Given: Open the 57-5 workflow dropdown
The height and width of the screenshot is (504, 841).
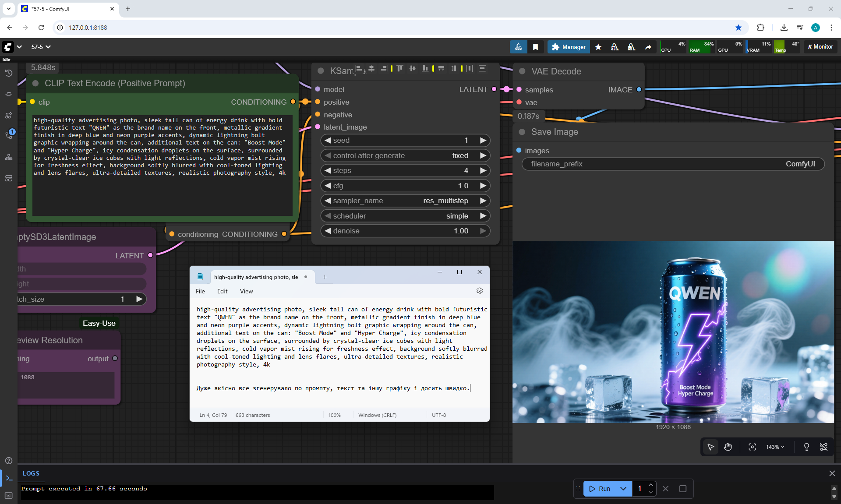Looking at the screenshot, I should pos(41,47).
